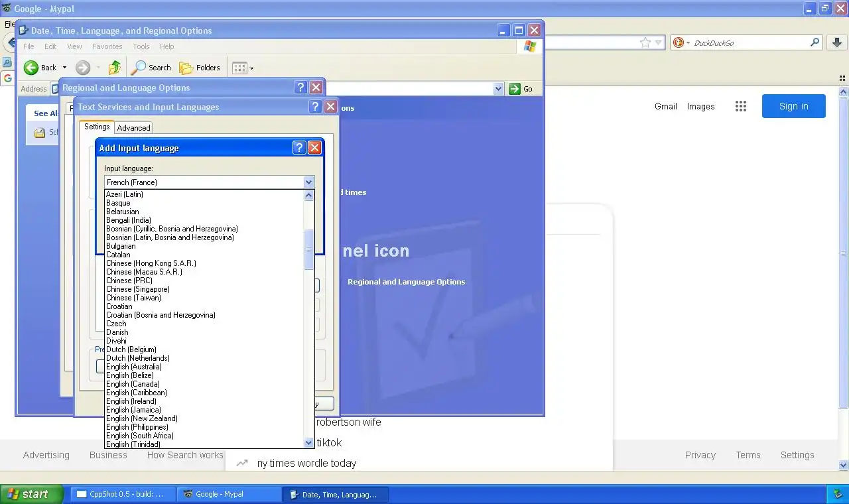Click the Forward arrow icon in Explorer toolbar

tap(83, 67)
